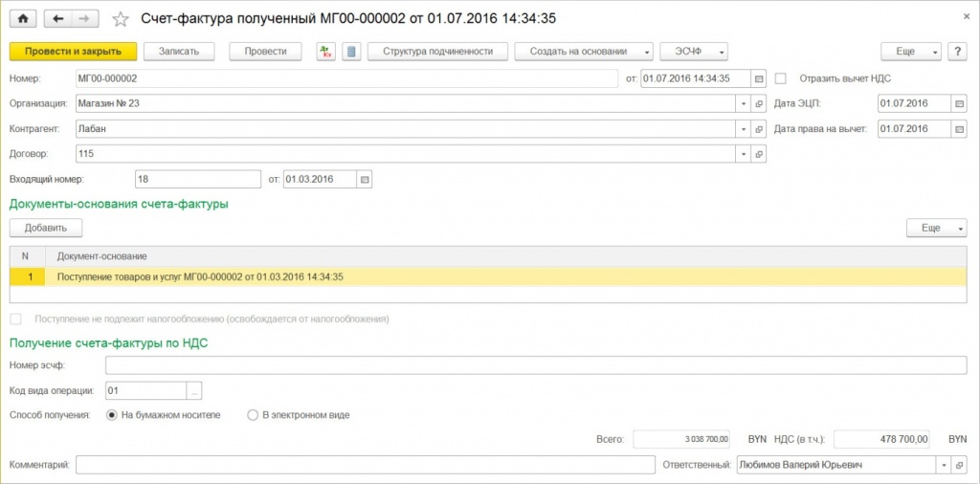Click the document report icon in toolbar
This screenshot has height=484, width=980.
[350, 52]
